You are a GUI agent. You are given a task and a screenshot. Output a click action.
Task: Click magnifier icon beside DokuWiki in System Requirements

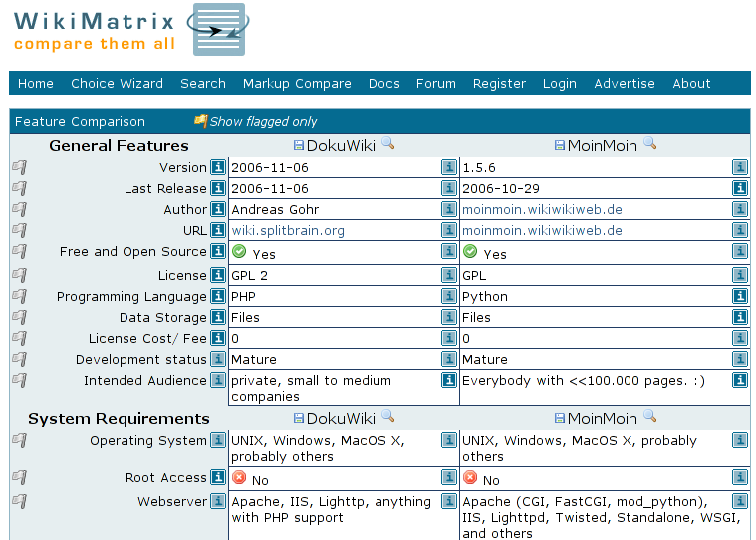388,417
